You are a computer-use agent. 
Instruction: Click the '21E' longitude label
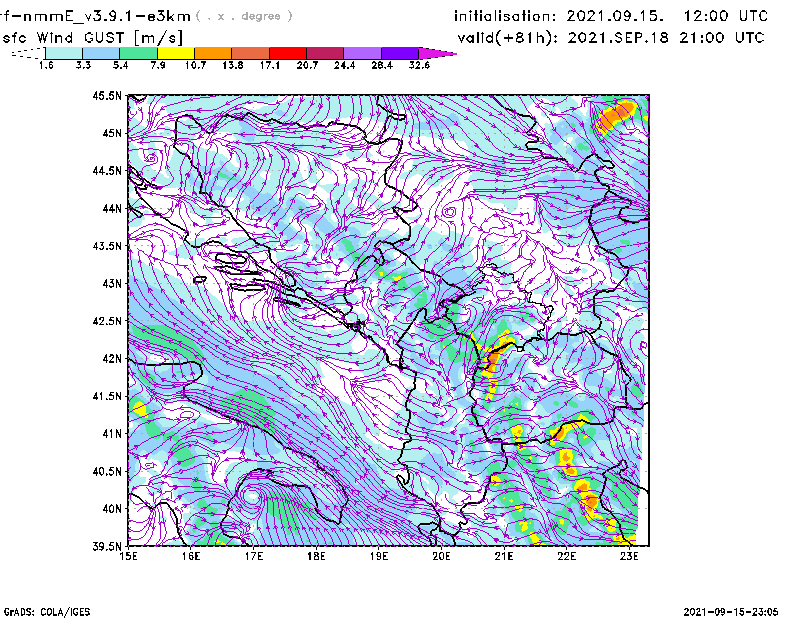[504, 556]
